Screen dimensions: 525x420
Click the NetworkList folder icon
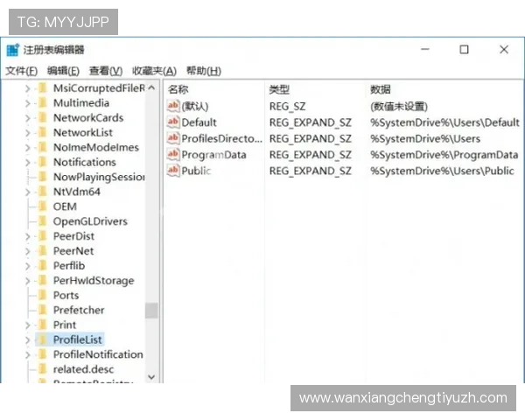43,132
